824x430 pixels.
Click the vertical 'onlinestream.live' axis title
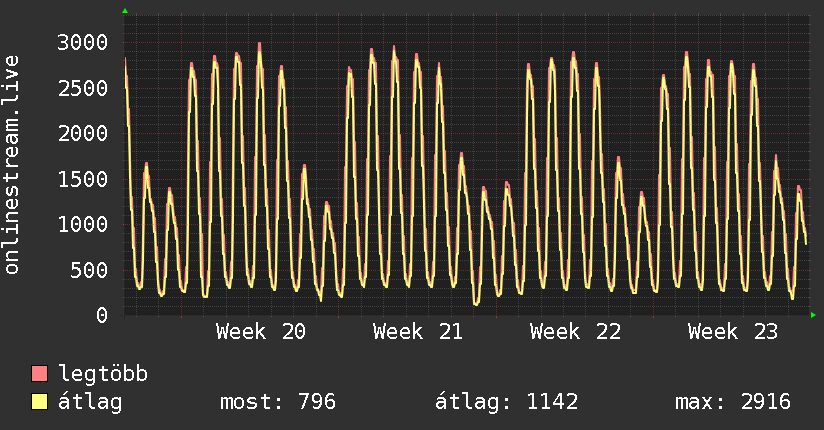pyautogui.click(x=12, y=165)
